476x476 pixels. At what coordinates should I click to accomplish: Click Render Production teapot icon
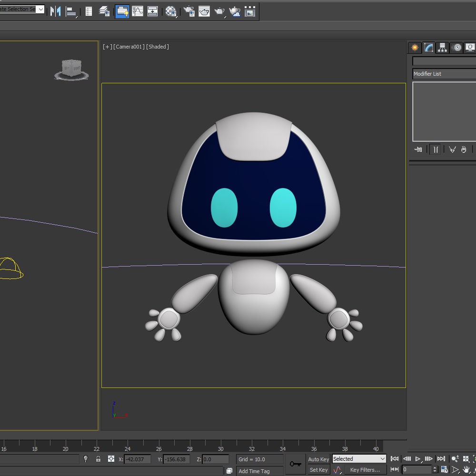click(x=219, y=11)
